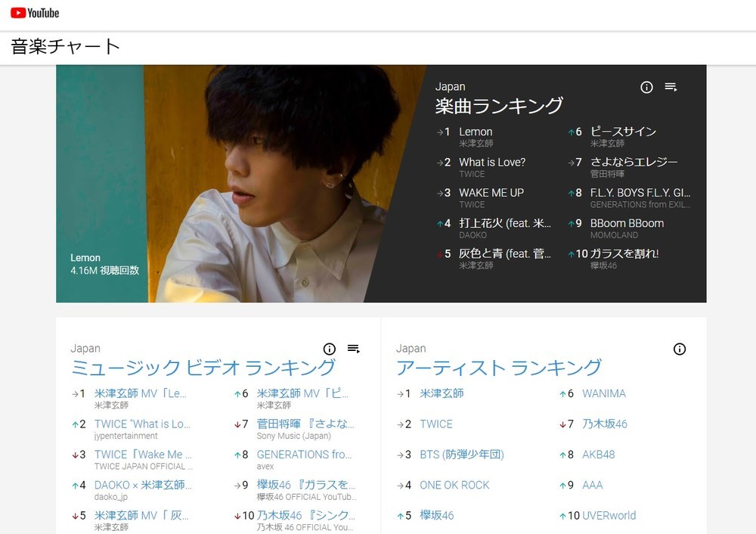Open WANIMA in artist ranking
This screenshot has width=756, height=534.
coord(604,393)
